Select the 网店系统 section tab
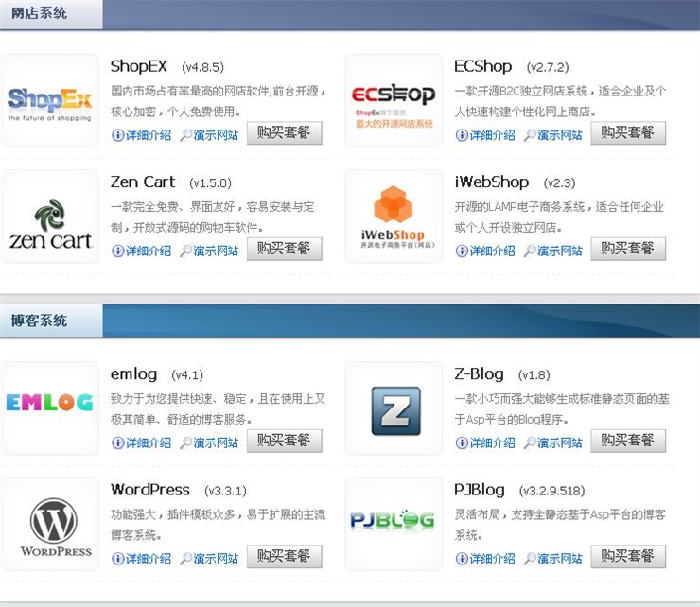This screenshot has height=607, width=700. coord(40,13)
